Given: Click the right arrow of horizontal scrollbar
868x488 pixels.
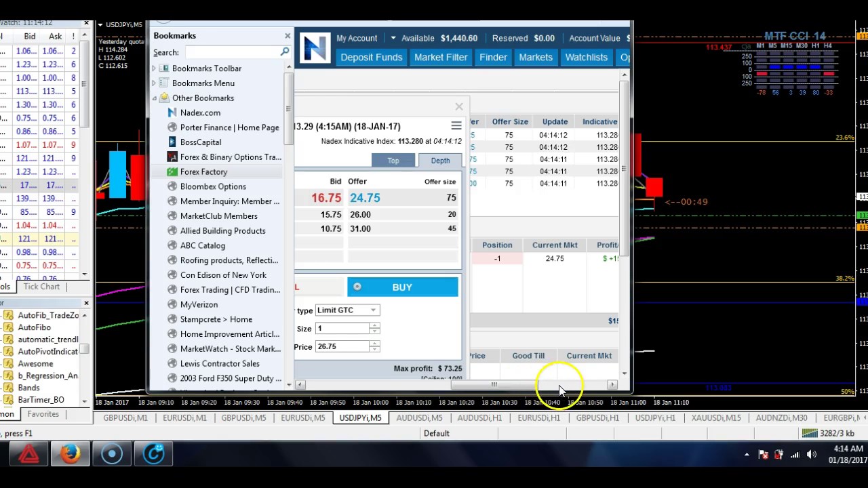Looking at the screenshot, I should tap(612, 385).
